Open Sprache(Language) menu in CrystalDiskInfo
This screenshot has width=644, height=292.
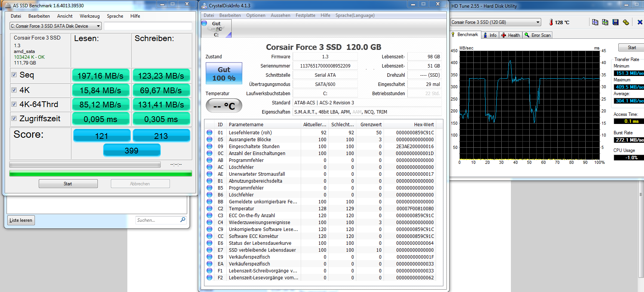point(355,15)
